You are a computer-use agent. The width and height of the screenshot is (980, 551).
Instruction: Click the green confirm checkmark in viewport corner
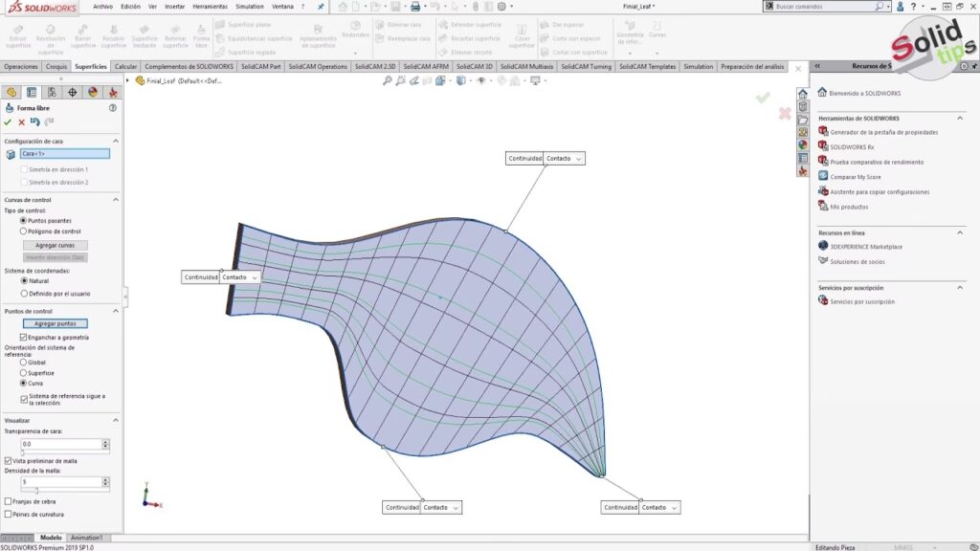[x=762, y=98]
